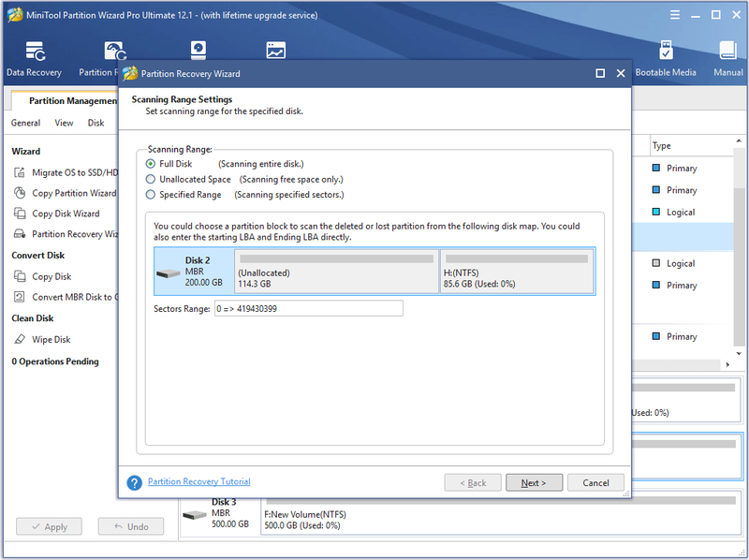Viewport: 749px width, 560px height.
Task: Open the hamburger menu in title bar
Action: [x=674, y=15]
